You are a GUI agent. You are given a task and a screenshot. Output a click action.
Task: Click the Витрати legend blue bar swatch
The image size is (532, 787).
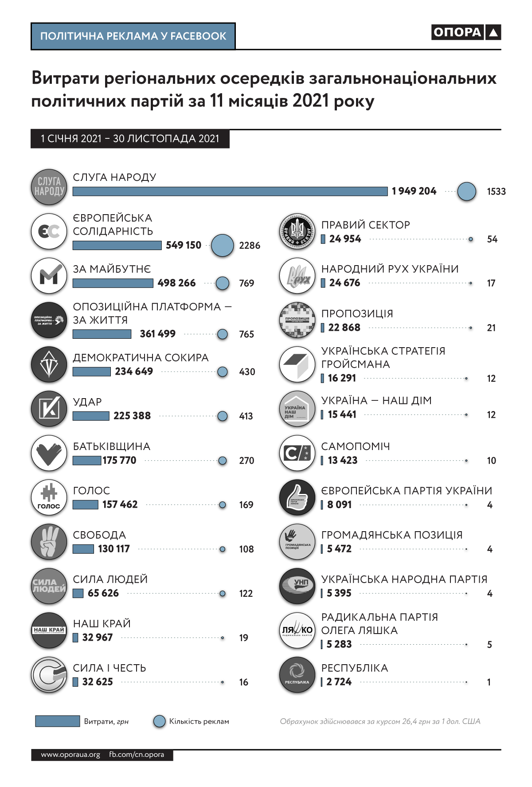click(58, 721)
